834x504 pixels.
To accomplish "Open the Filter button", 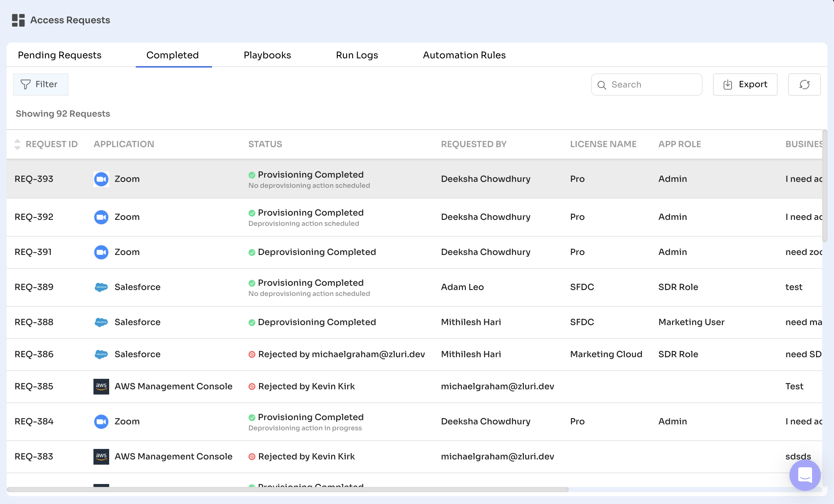I will (41, 84).
